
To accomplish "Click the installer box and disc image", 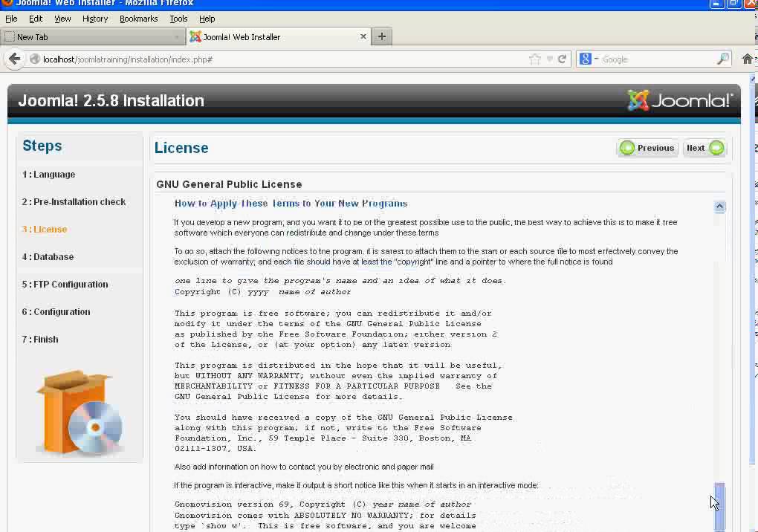I will pyautogui.click(x=80, y=412).
